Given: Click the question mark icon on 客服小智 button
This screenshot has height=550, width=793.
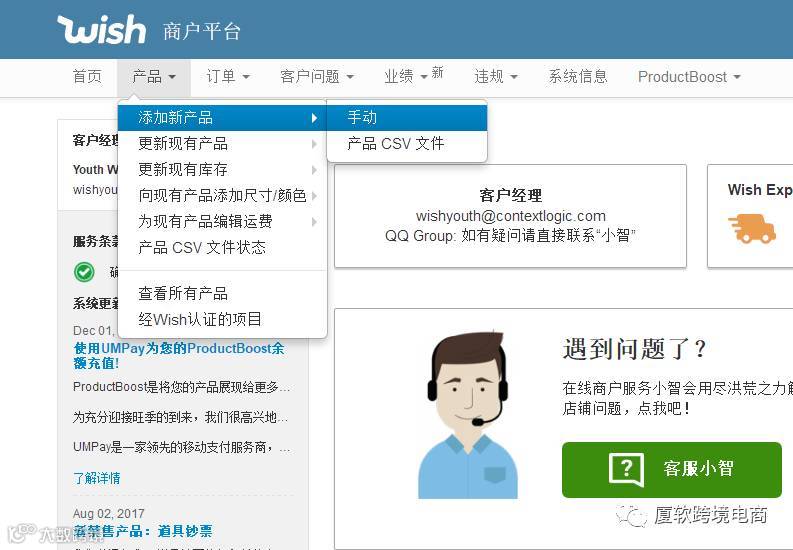Looking at the screenshot, I should click(x=626, y=469).
